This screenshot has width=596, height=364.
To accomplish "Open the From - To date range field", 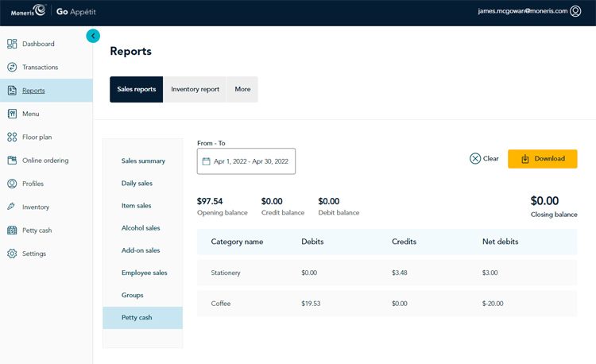I will pyautogui.click(x=246, y=161).
